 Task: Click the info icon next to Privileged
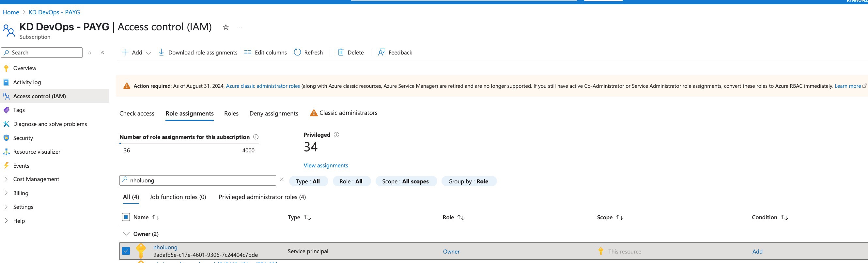coord(336,134)
